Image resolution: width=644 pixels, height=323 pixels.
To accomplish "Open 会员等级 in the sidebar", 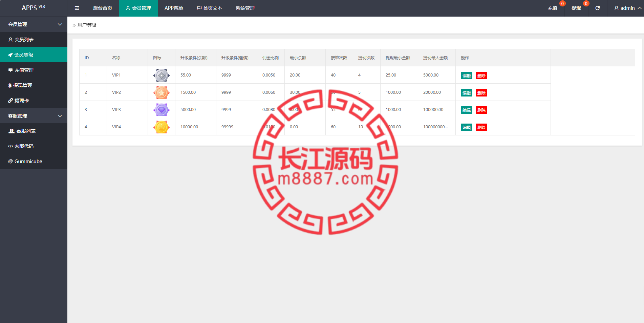I will click(34, 55).
